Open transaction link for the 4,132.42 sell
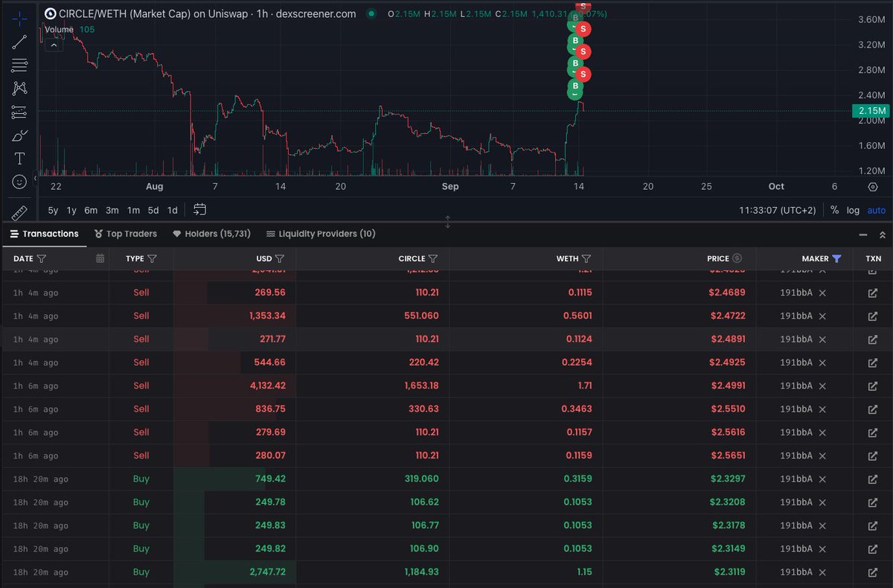Image resolution: width=893 pixels, height=588 pixels. pos(873,386)
